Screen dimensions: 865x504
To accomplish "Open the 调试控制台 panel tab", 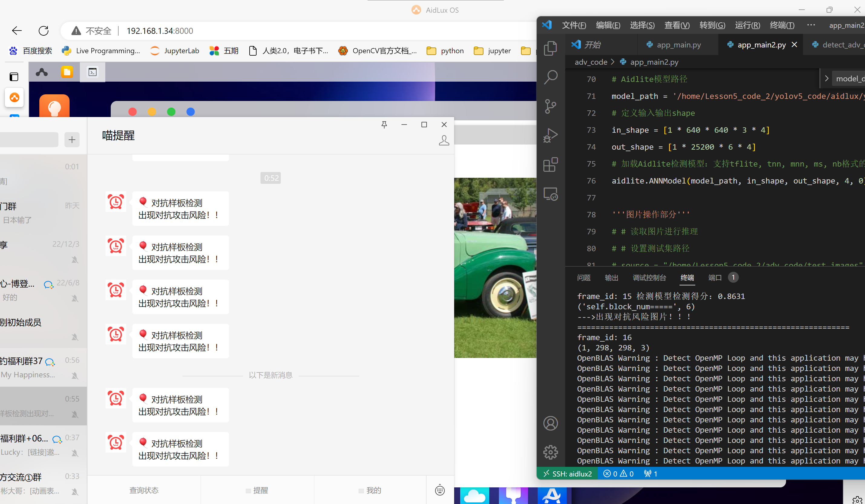I will point(650,278).
